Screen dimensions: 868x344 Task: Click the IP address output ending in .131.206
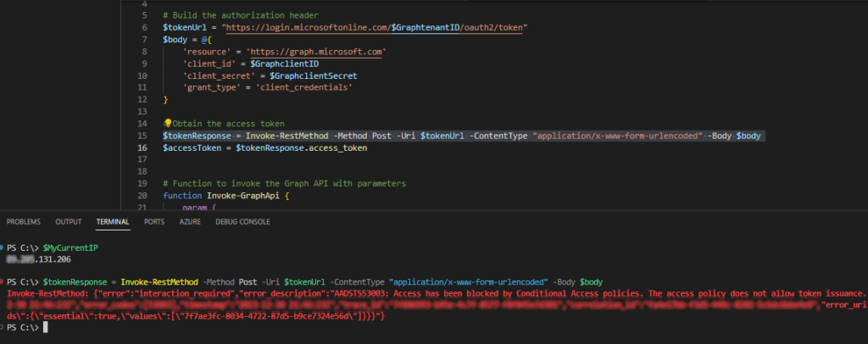click(39, 258)
